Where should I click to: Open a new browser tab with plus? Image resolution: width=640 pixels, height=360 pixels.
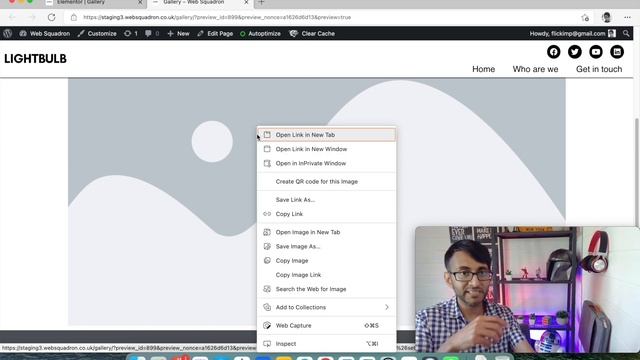click(x=262, y=2)
